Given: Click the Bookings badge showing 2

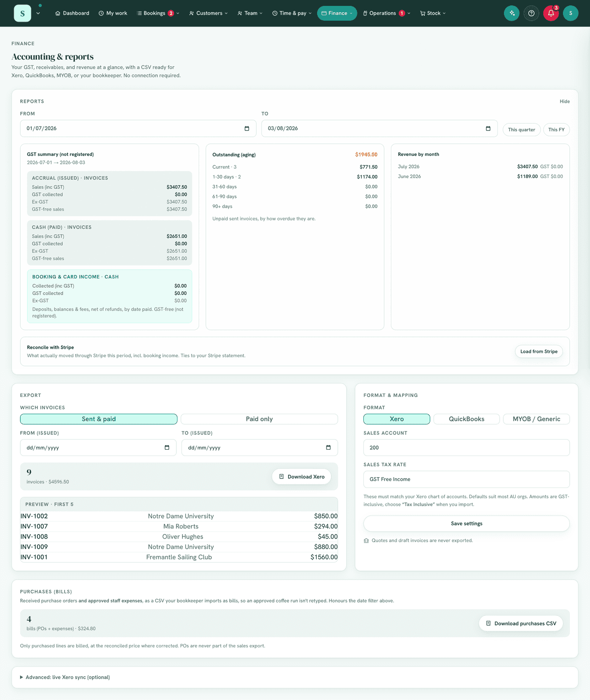Looking at the screenshot, I should tap(171, 13).
